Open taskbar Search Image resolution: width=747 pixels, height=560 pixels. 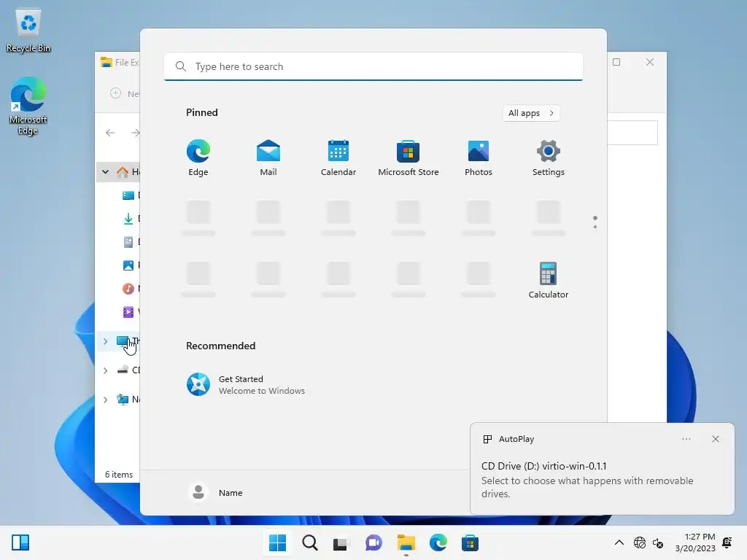point(309,542)
